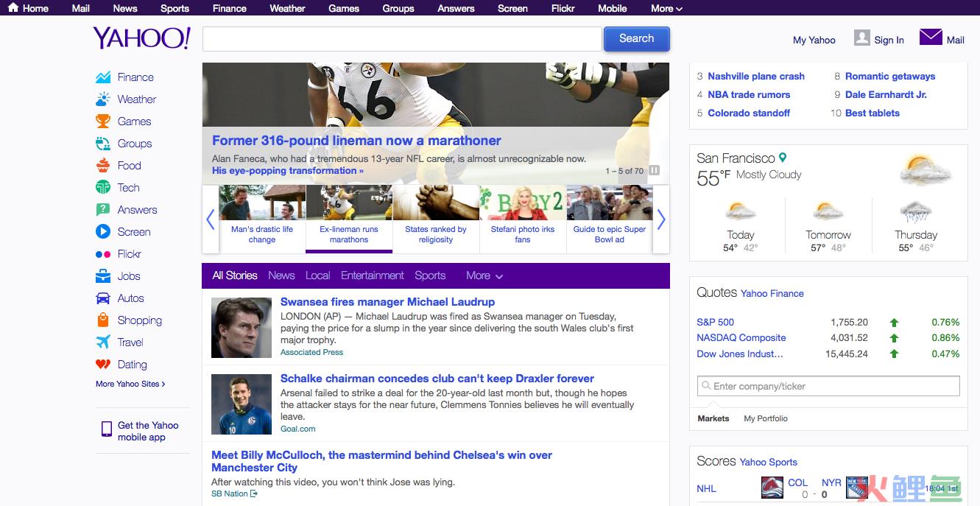Click the Home house icon in top bar
980x506 pixels.
coord(13,8)
